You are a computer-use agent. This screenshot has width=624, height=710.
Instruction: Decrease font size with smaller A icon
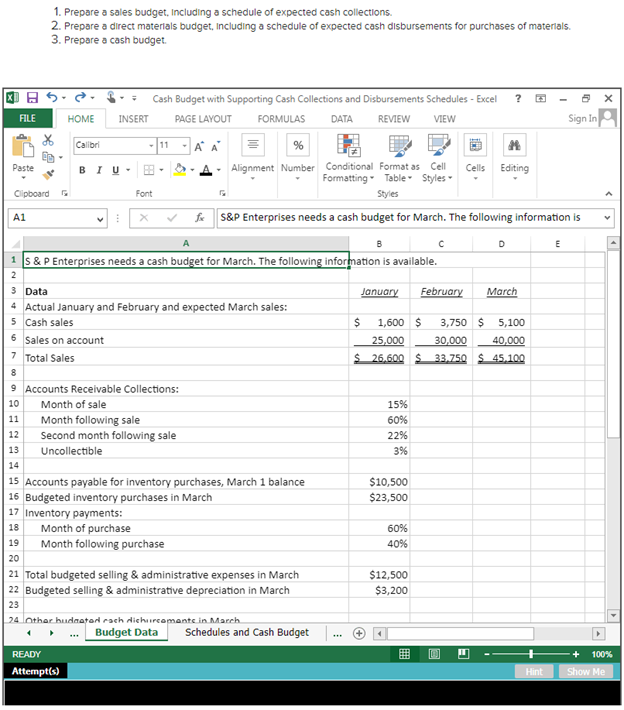pyautogui.click(x=216, y=146)
